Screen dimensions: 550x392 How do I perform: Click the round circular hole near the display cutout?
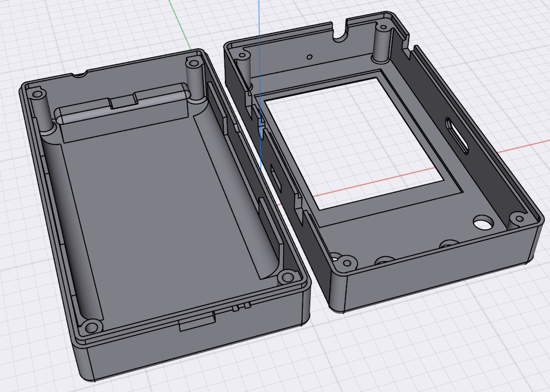point(483,223)
